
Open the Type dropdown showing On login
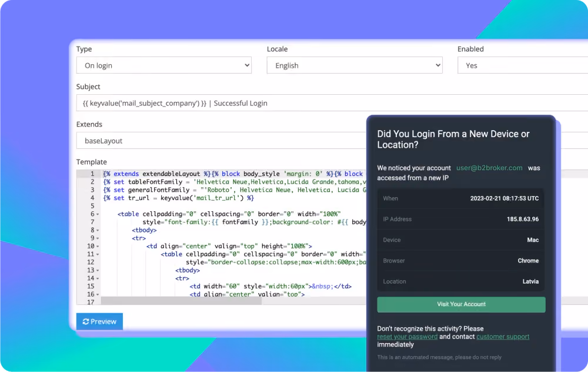click(x=164, y=65)
